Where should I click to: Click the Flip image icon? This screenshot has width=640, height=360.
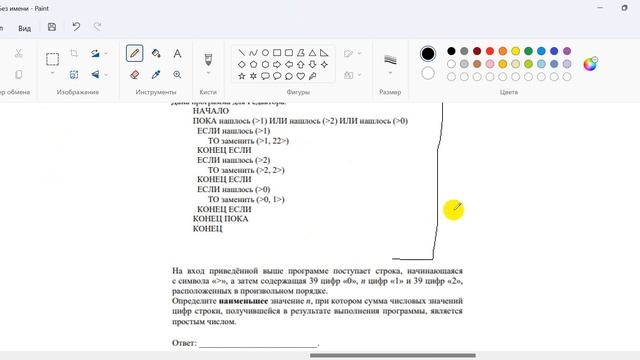tap(95, 75)
